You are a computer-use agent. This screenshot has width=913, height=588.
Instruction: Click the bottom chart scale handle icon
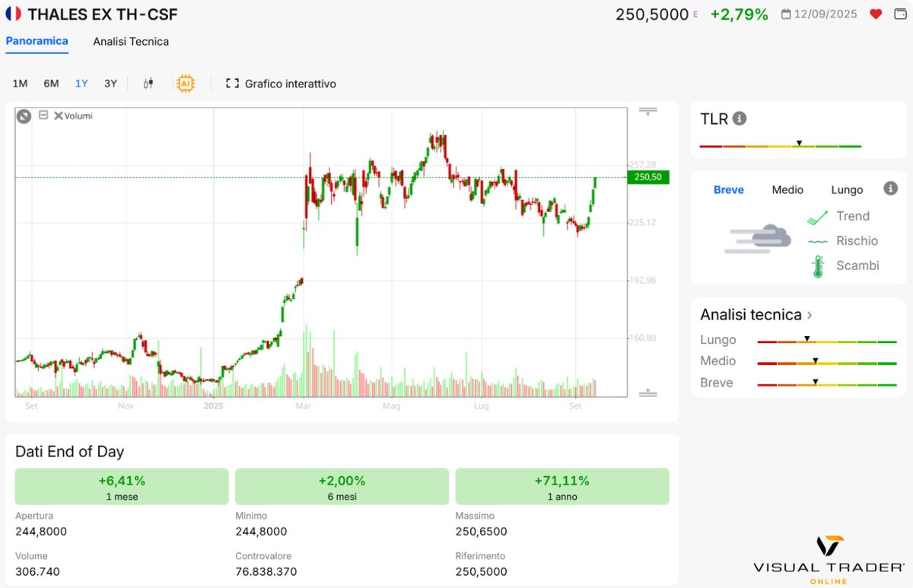(x=647, y=392)
